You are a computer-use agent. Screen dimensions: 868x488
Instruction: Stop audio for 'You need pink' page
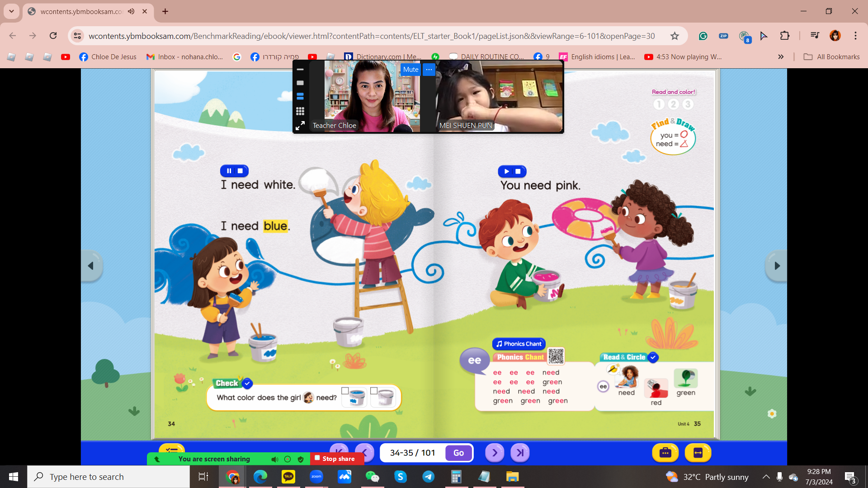(x=518, y=171)
